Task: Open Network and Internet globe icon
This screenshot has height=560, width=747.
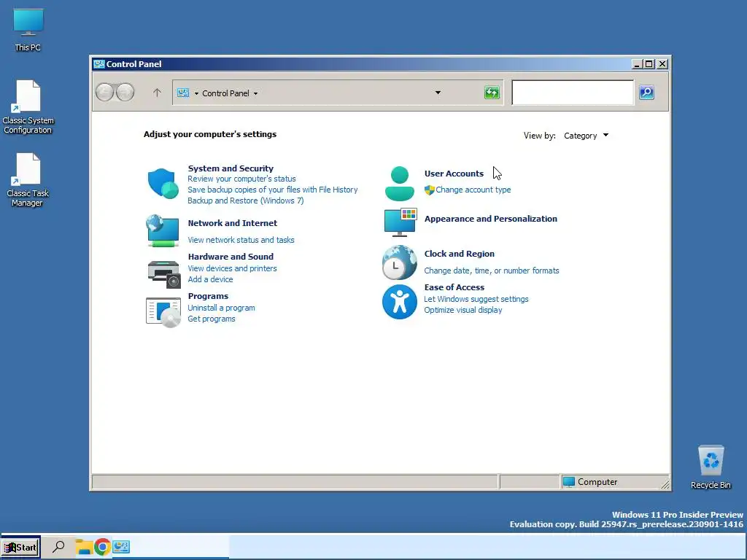Action: tap(163, 230)
